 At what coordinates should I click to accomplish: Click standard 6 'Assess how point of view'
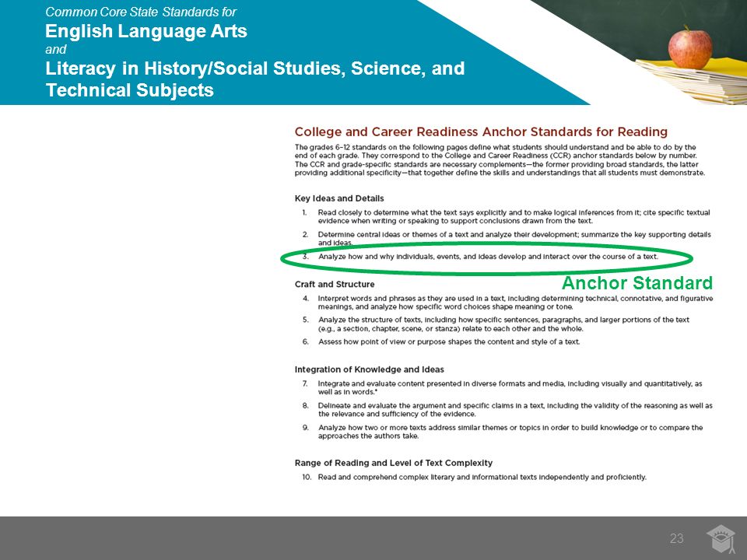449,342
